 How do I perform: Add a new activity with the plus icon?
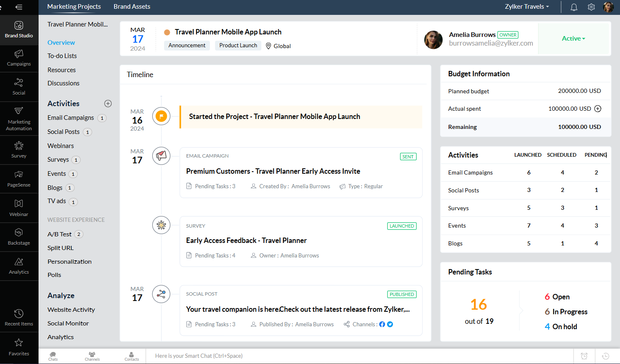coord(108,103)
